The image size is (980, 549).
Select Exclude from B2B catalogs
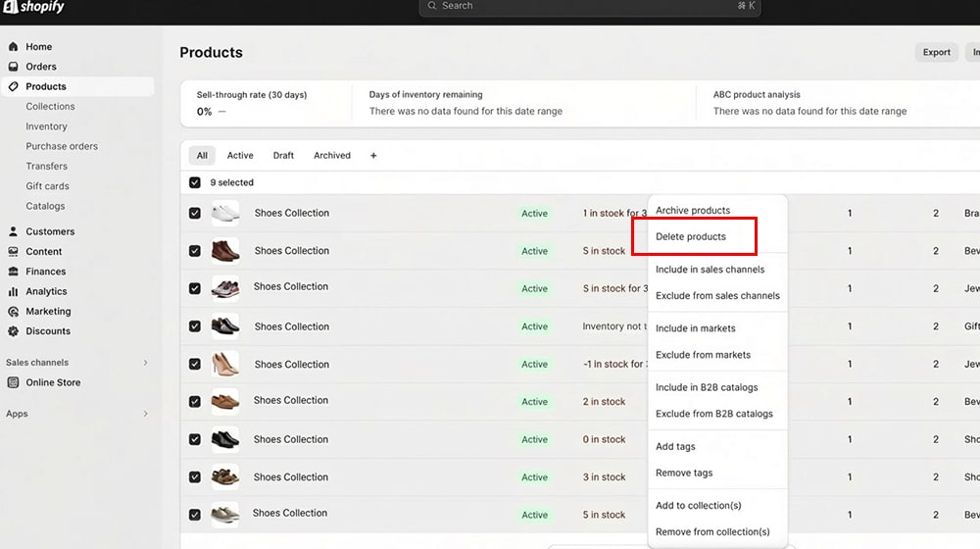coord(713,414)
